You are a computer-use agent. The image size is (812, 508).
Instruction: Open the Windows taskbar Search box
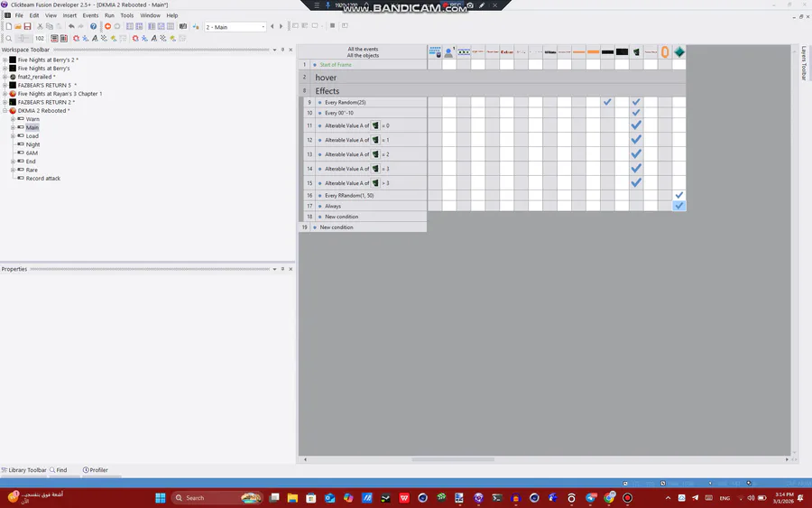click(217, 498)
